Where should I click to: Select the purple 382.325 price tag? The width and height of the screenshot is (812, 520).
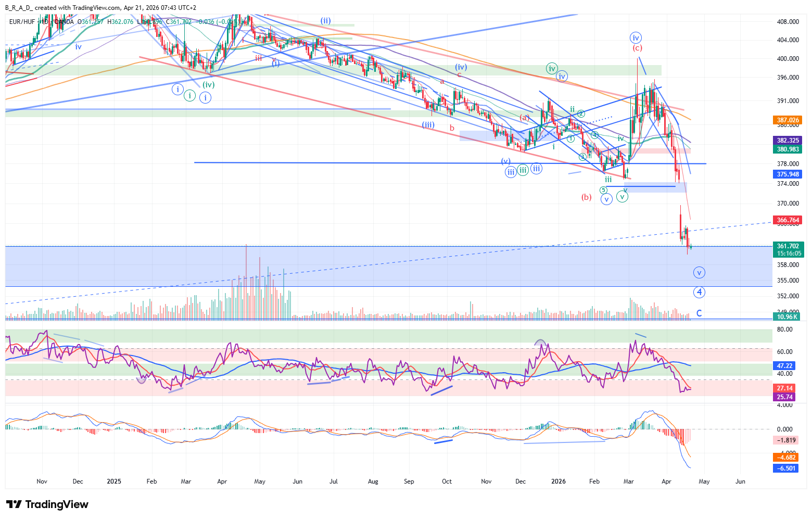pyautogui.click(x=788, y=141)
